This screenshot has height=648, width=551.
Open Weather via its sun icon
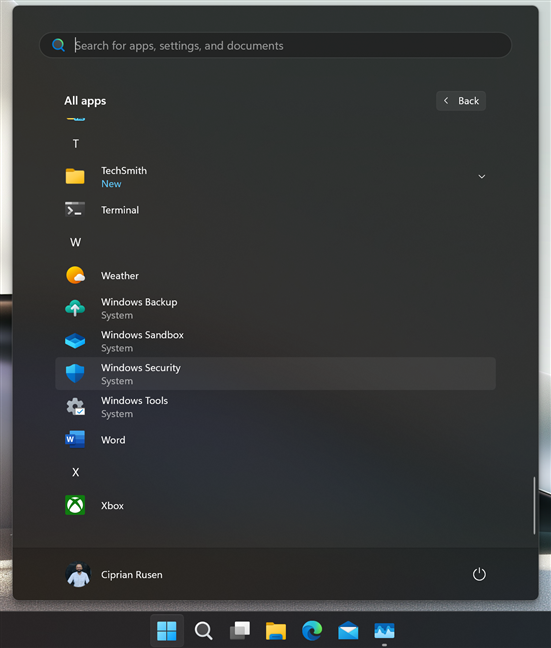point(75,275)
